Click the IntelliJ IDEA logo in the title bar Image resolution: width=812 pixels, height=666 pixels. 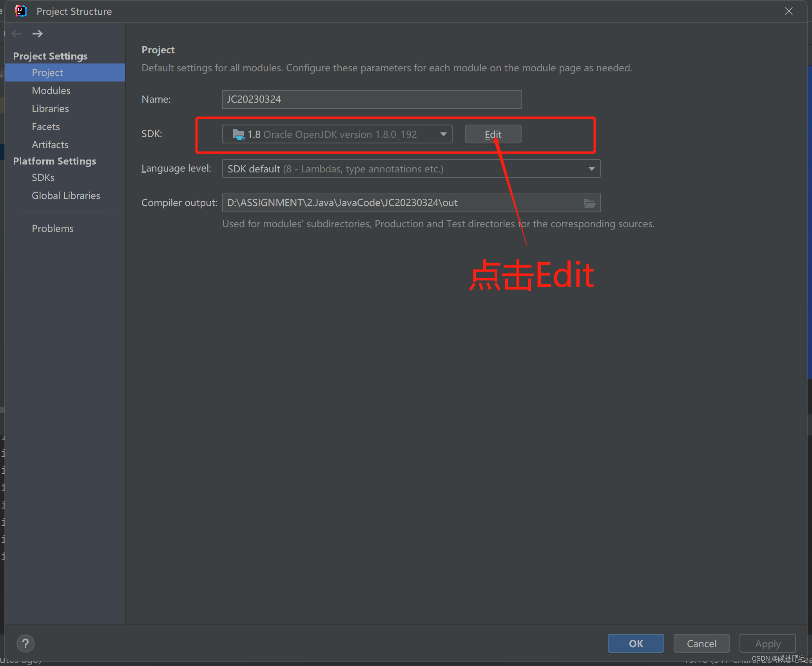(x=20, y=11)
